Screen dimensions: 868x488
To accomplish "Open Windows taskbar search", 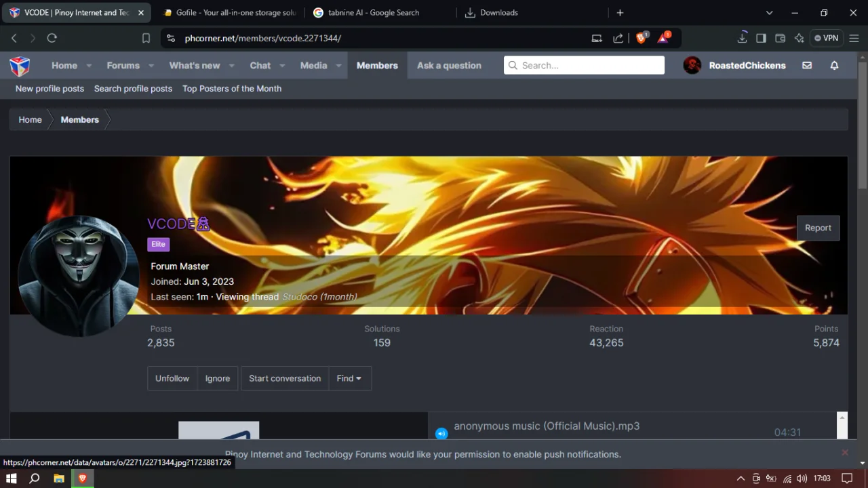I will 35,479.
